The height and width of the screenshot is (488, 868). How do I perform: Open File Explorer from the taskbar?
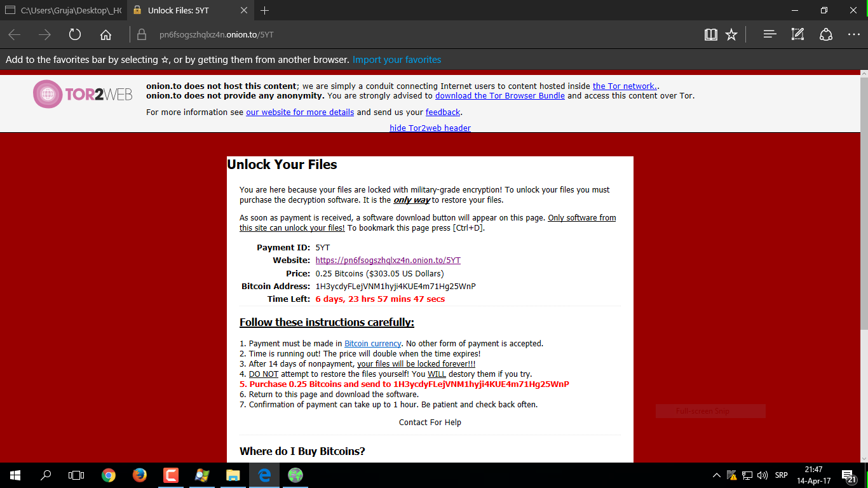pos(233,475)
